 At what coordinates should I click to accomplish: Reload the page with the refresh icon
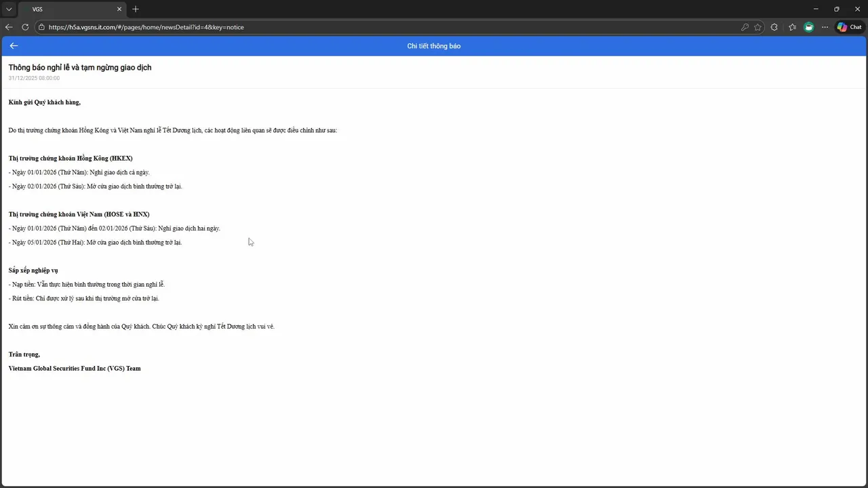click(25, 27)
